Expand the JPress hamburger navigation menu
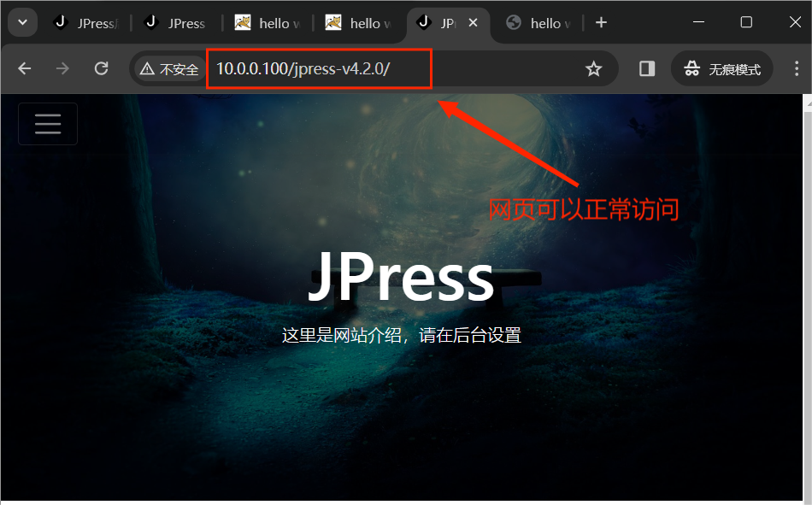 click(48, 124)
